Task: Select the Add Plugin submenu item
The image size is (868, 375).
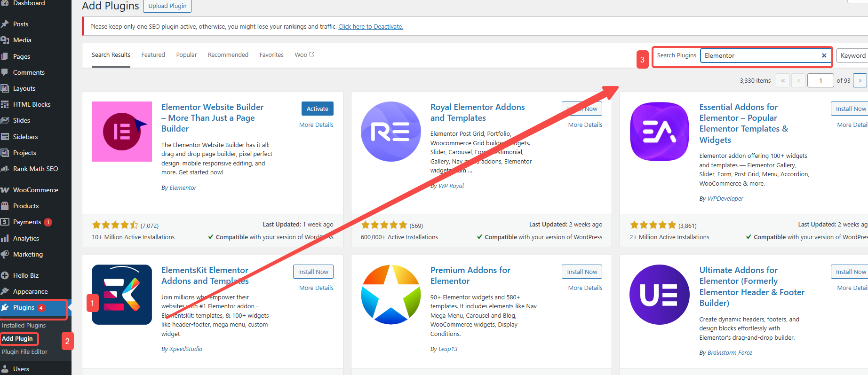Action: (x=17, y=338)
